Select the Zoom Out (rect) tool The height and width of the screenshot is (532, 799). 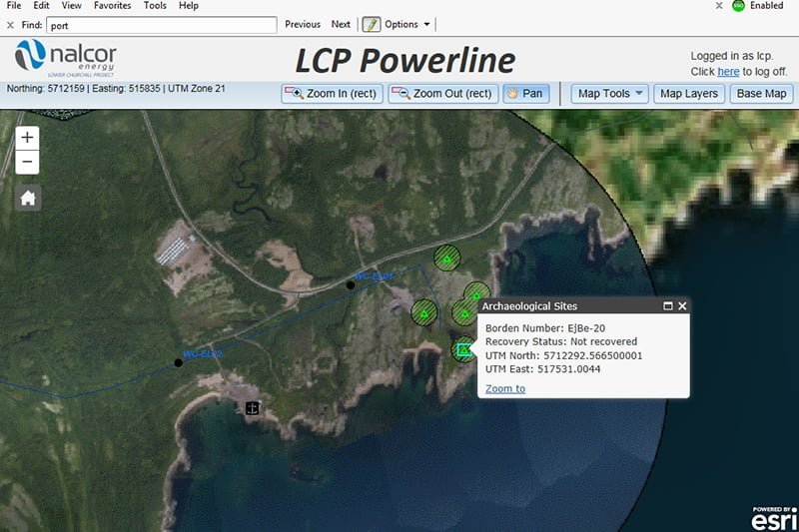442,94
